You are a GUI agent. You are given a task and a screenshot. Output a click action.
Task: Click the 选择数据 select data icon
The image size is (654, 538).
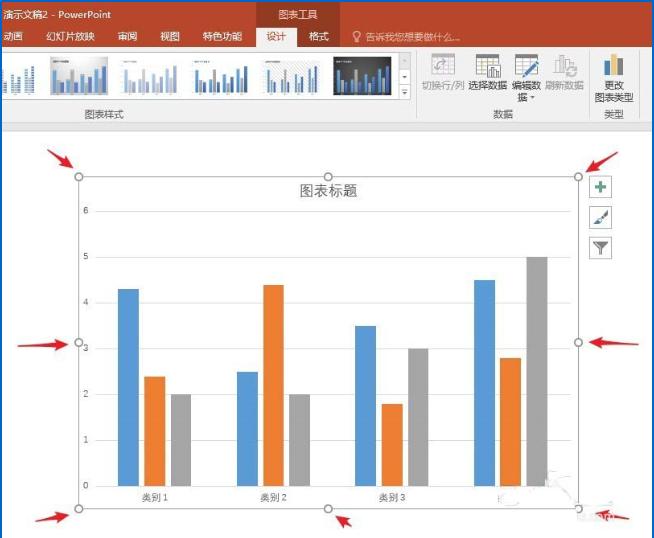coord(488,67)
